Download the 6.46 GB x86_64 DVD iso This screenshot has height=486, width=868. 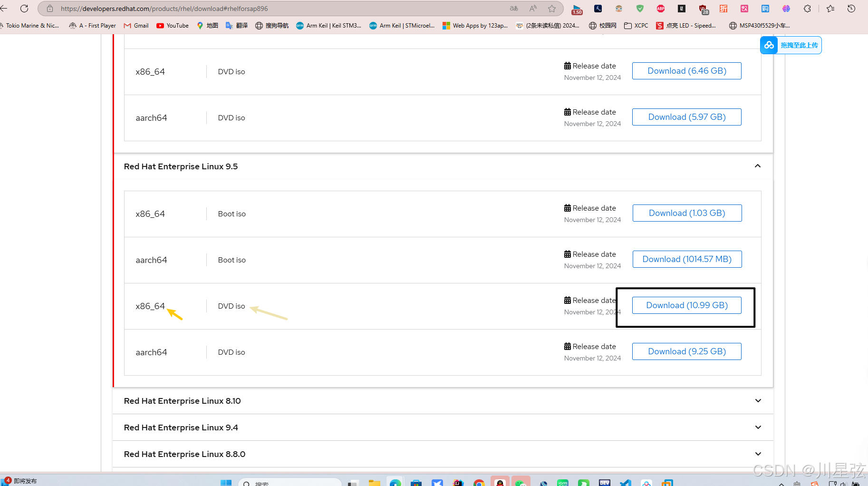tap(686, 71)
